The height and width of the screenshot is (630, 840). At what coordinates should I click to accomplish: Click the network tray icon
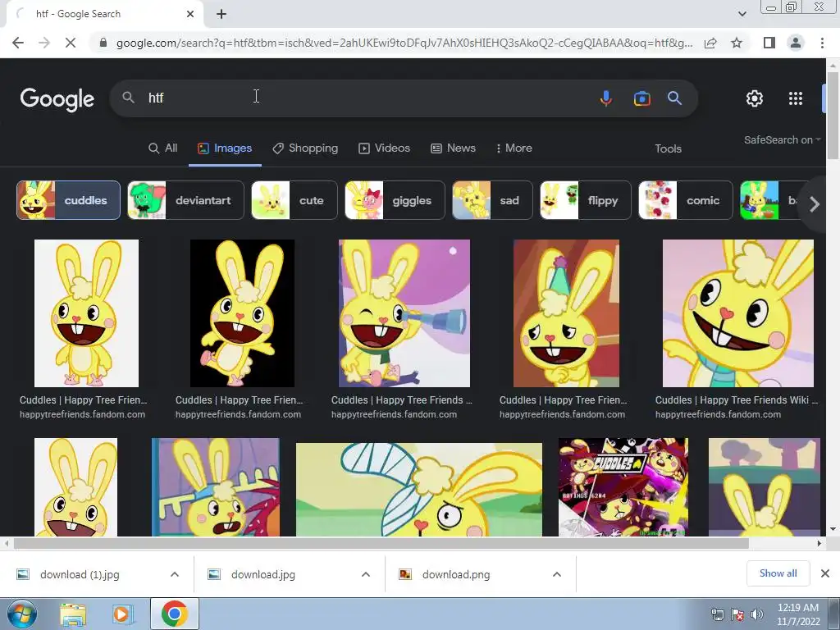pyautogui.click(x=717, y=614)
